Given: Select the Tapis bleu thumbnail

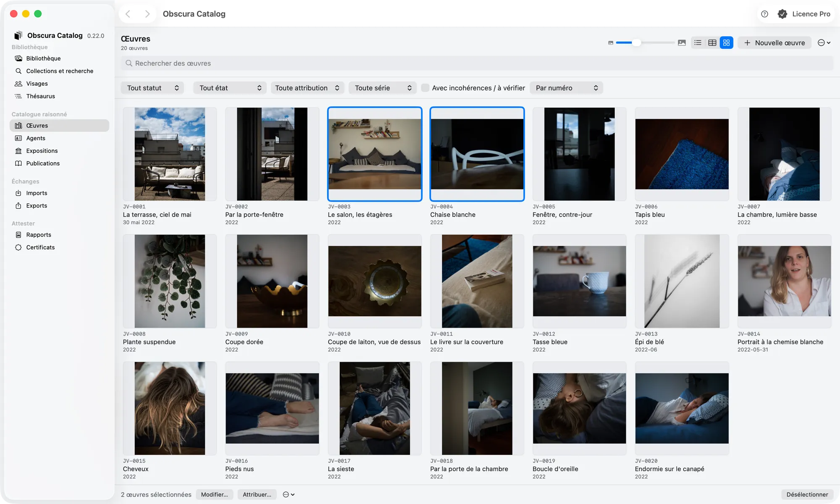Looking at the screenshot, I should click(x=682, y=154).
